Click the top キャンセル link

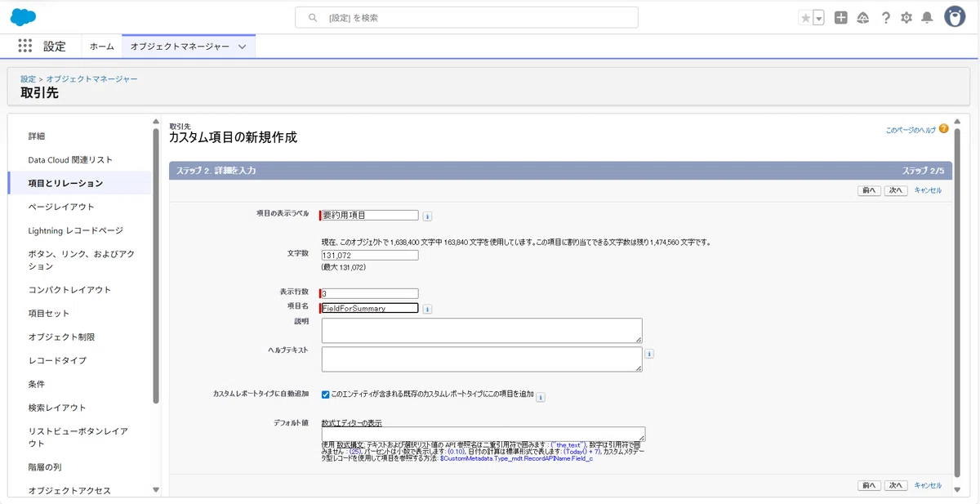928,190
